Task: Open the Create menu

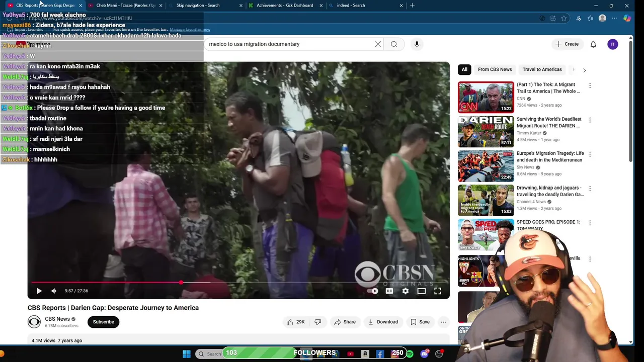Action: coord(567,44)
